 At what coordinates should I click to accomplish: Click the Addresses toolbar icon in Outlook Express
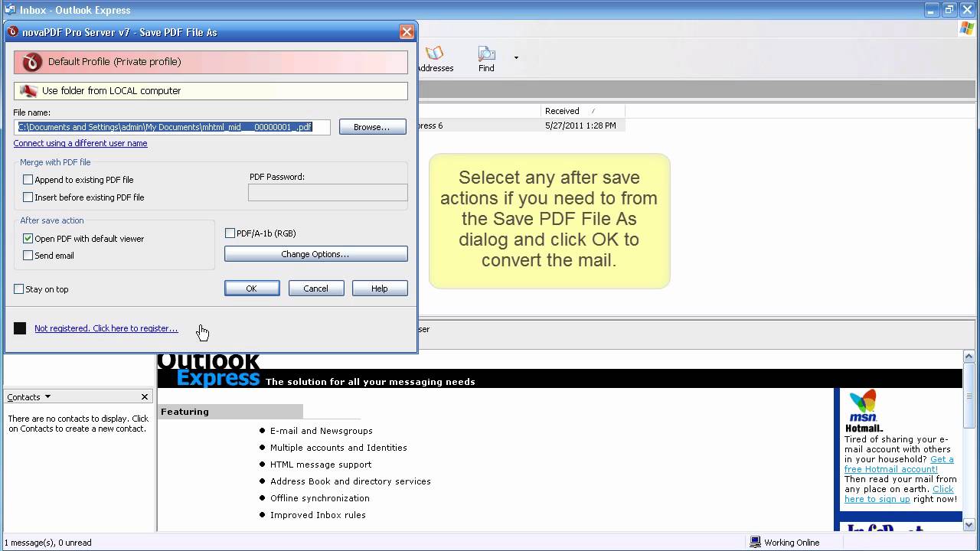435,59
